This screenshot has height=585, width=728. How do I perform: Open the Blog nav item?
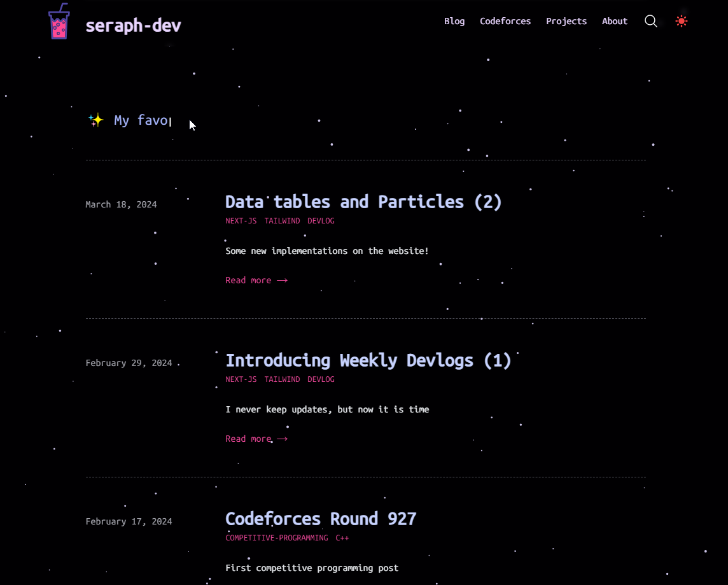point(454,21)
